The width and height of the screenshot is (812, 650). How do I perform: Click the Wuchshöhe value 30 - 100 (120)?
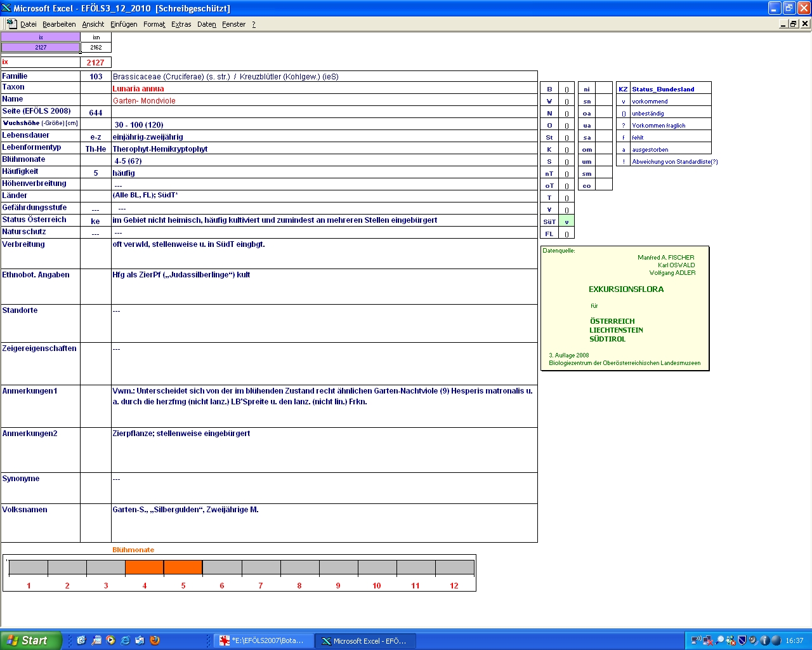[x=139, y=125]
